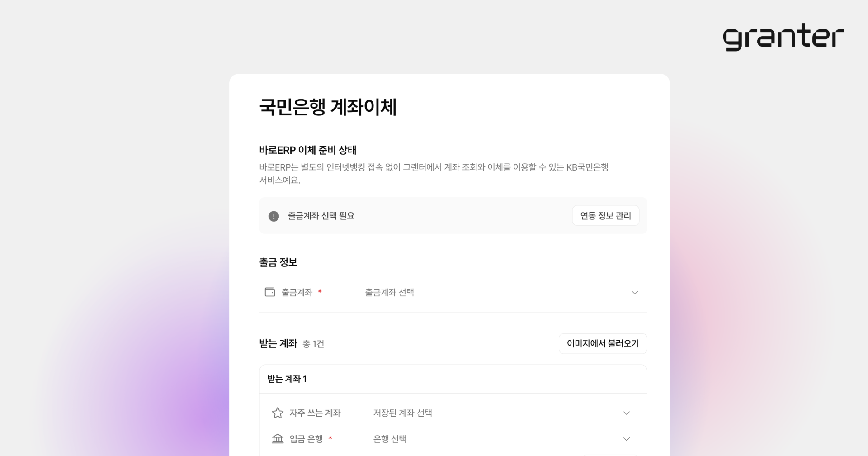Screen dimensions: 868x456
Task: Click the 바로ERP description paragraph
Action: (x=434, y=174)
